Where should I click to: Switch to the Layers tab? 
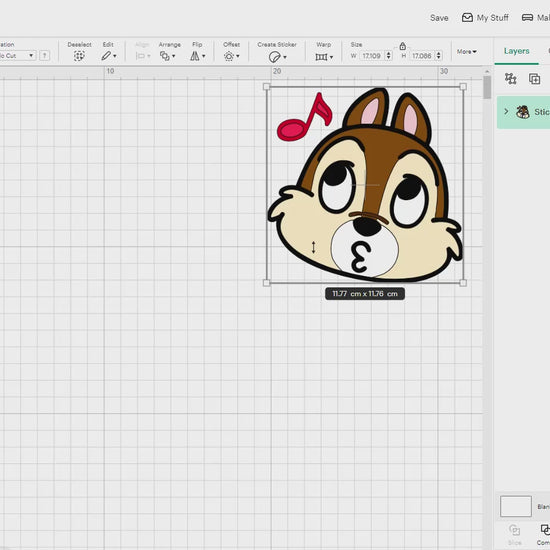point(516,51)
